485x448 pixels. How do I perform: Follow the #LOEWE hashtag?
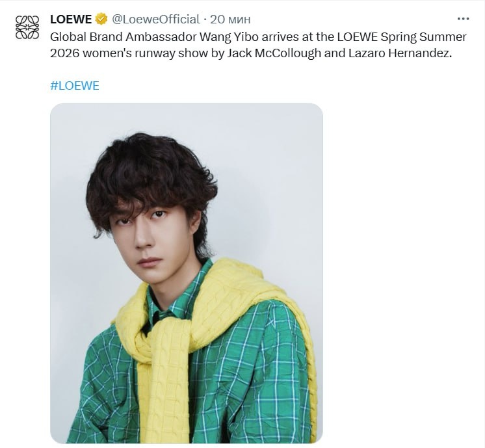click(x=75, y=85)
